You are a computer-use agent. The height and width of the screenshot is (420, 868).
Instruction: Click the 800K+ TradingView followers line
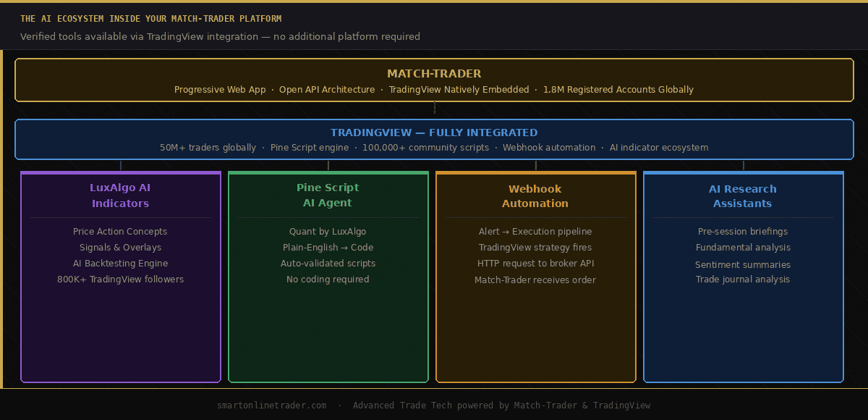pyautogui.click(x=120, y=279)
